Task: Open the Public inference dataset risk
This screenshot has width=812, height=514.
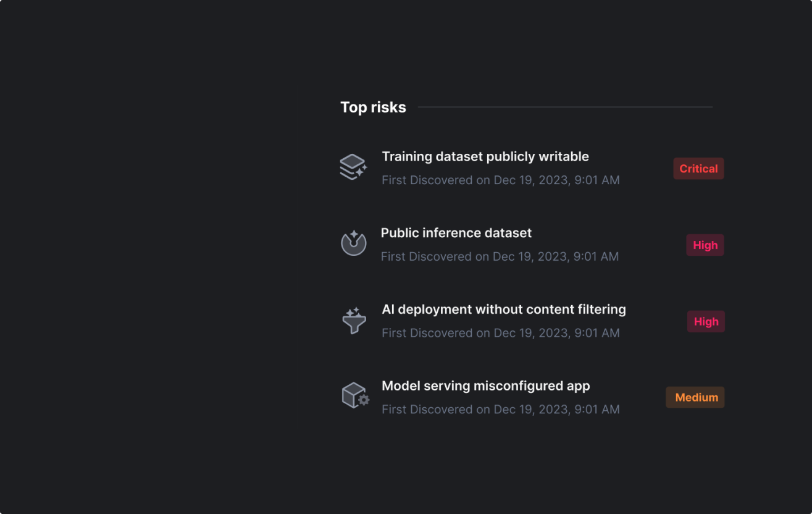Action: point(456,233)
